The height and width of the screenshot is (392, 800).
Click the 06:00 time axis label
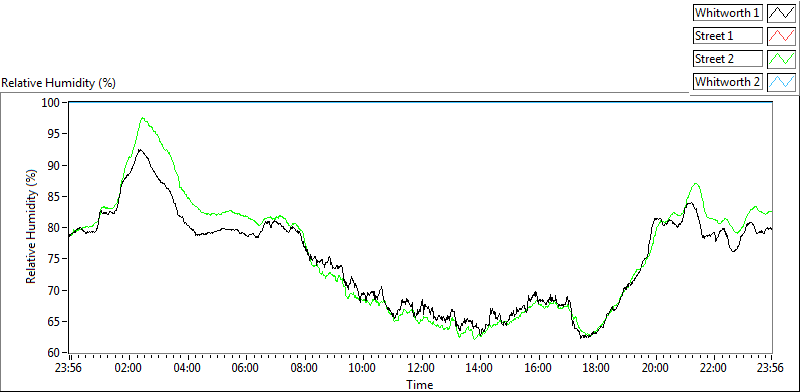coord(246,368)
